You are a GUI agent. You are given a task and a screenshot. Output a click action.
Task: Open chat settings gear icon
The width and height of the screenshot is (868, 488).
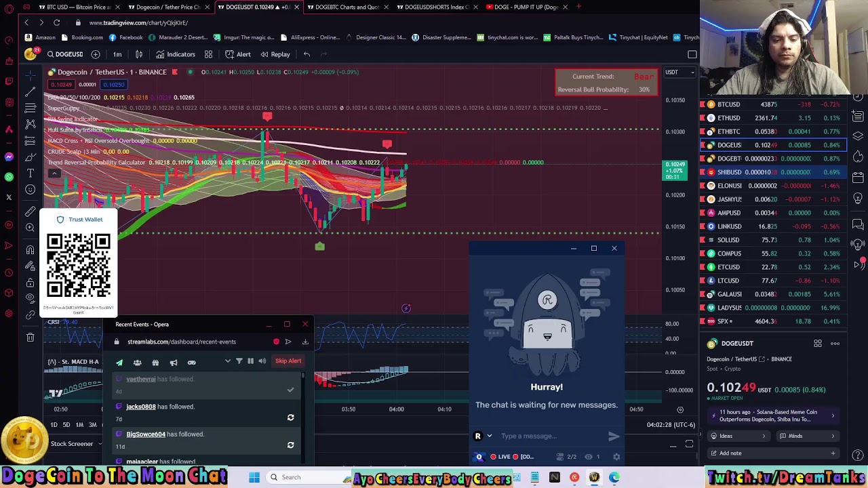tap(616, 457)
